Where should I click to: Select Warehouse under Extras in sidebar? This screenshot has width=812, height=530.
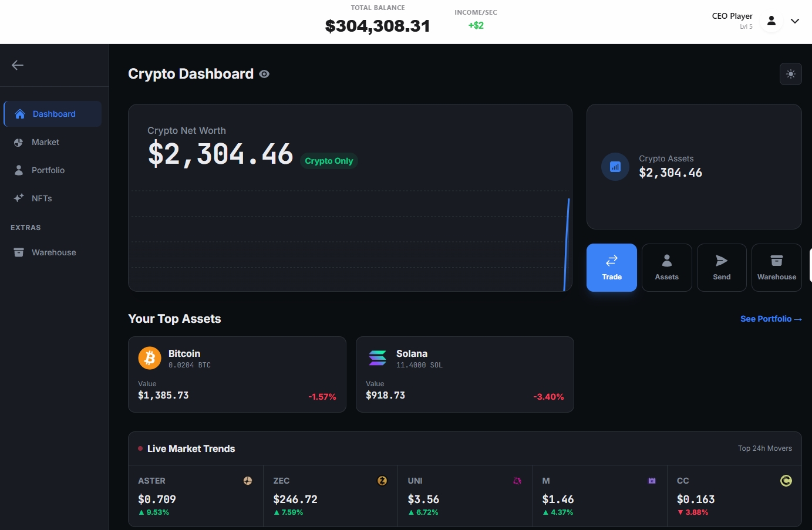tap(53, 252)
